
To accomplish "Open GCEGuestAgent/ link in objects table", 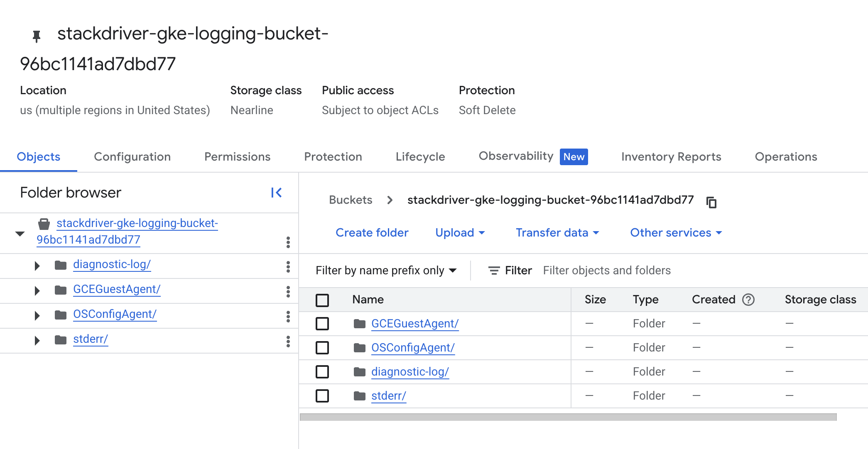I will 415,324.
